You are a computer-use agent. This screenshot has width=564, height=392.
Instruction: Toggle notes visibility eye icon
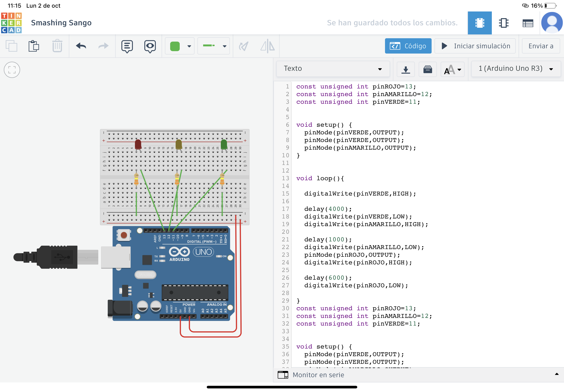(x=150, y=46)
